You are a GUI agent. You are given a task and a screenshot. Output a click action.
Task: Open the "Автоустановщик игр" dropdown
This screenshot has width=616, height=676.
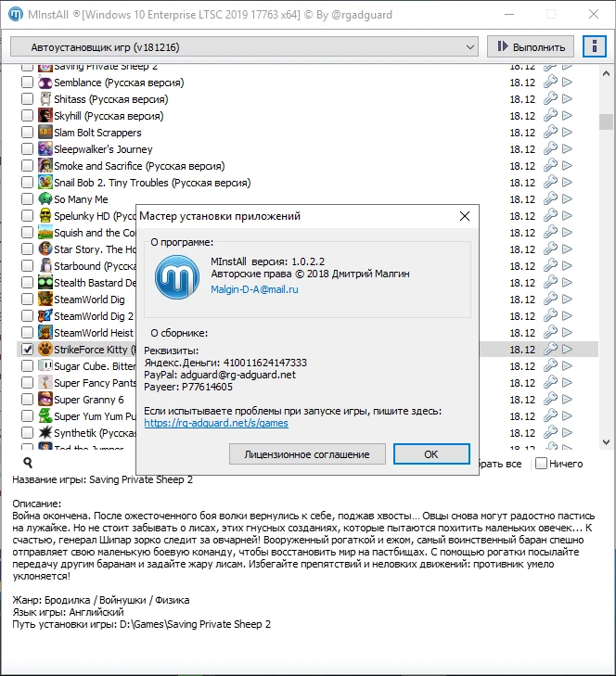click(245, 46)
